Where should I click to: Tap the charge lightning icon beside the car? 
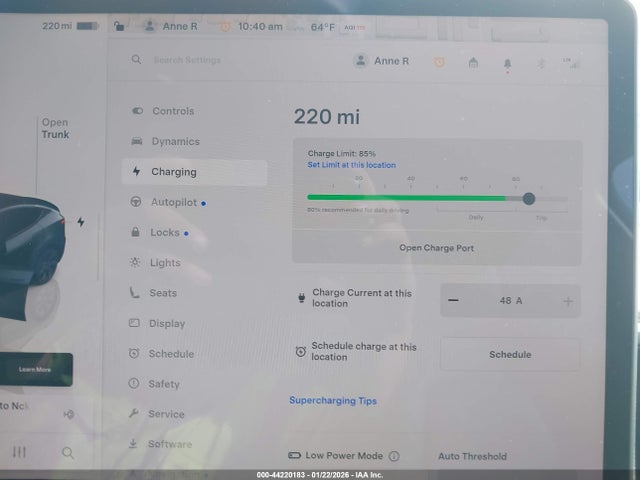click(81, 222)
